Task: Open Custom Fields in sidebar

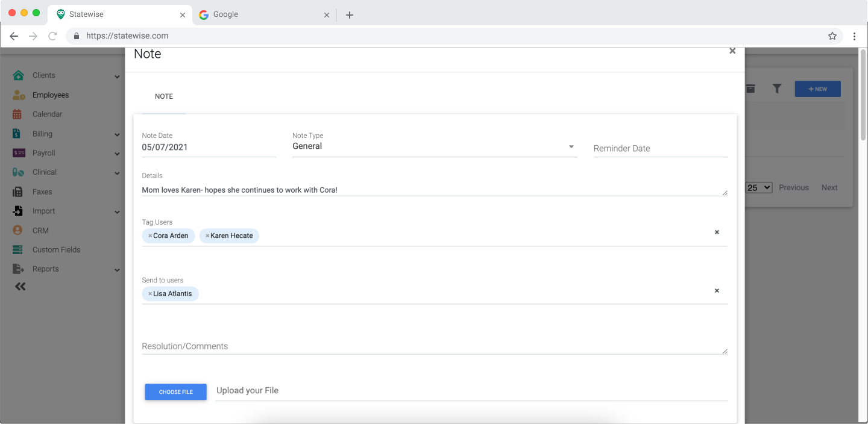Action: [56, 249]
